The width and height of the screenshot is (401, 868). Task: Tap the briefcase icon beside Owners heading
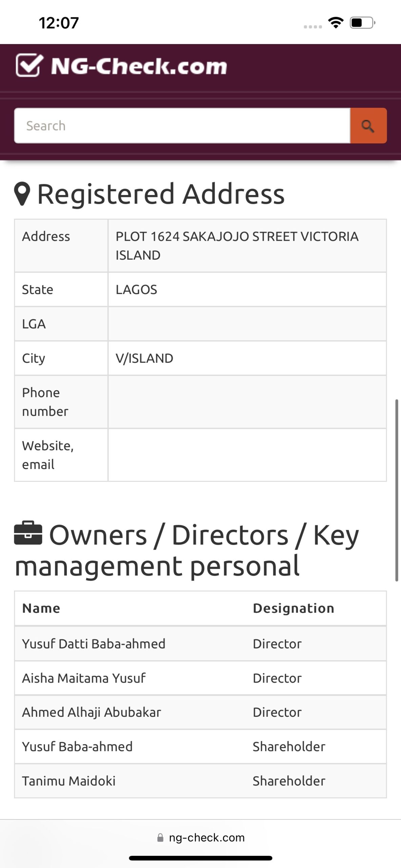coord(28,533)
